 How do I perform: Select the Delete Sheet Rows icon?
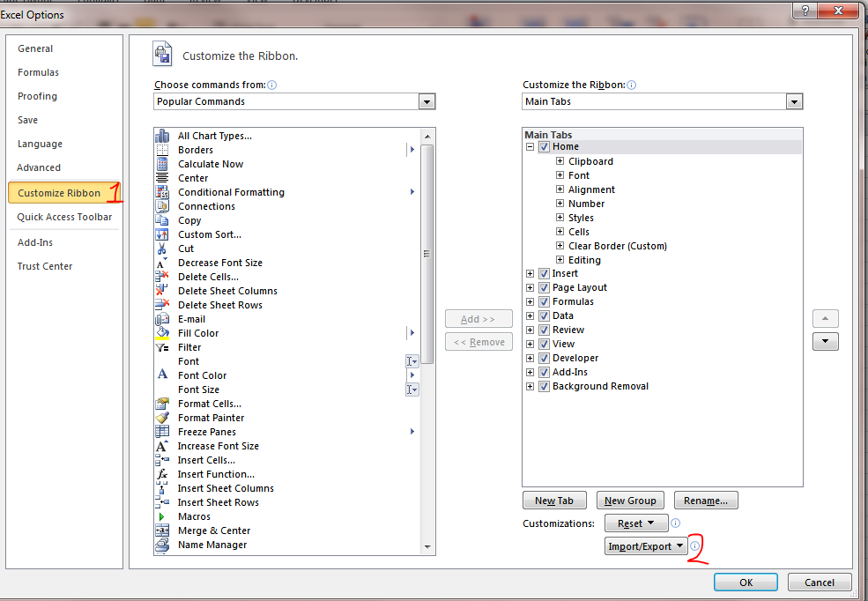(x=162, y=304)
